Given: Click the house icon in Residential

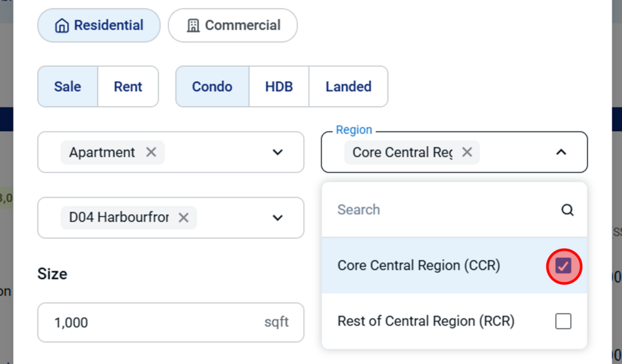Looking at the screenshot, I should tap(61, 25).
